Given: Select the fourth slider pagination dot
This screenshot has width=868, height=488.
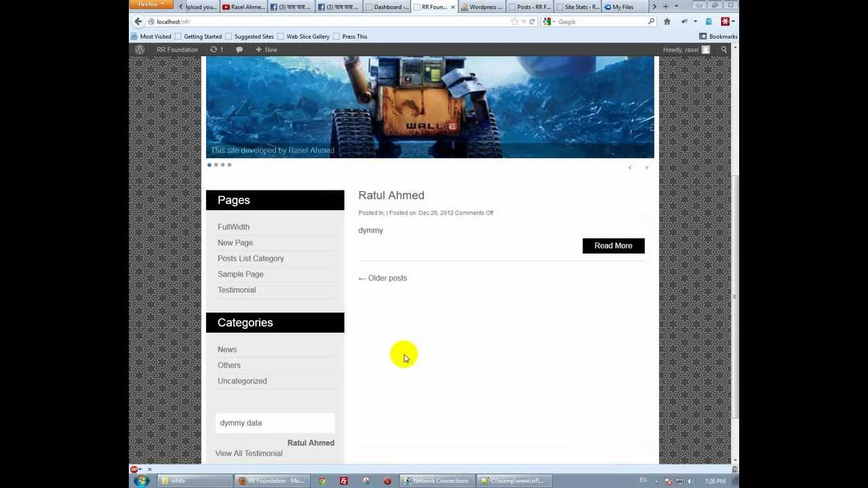Looking at the screenshot, I should pyautogui.click(x=229, y=165).
